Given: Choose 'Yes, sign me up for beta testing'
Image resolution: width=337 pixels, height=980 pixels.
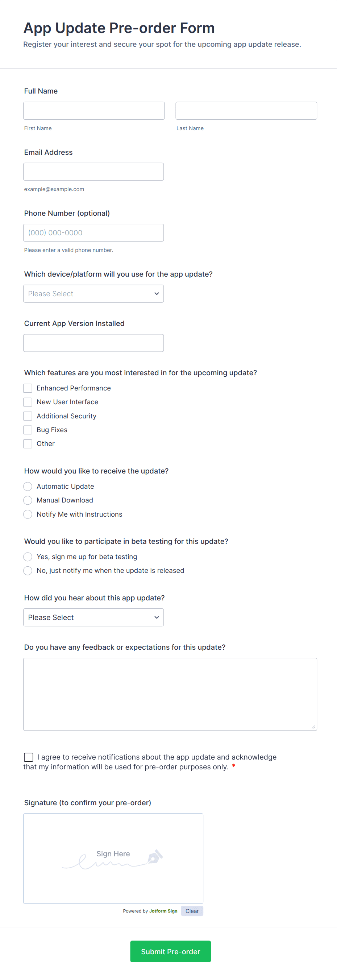Looking at the screenshot, I should 28,557.
